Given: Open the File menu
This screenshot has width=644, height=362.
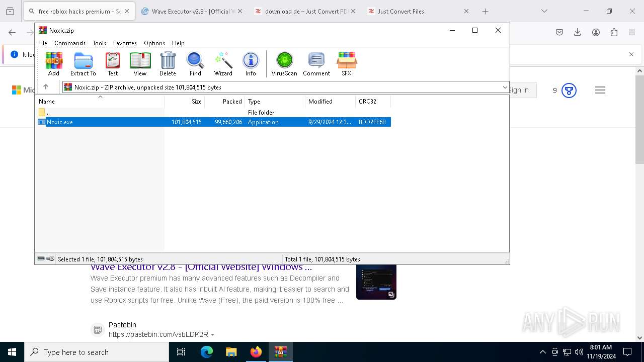Looking at the screenshot, I should [43, 43].
